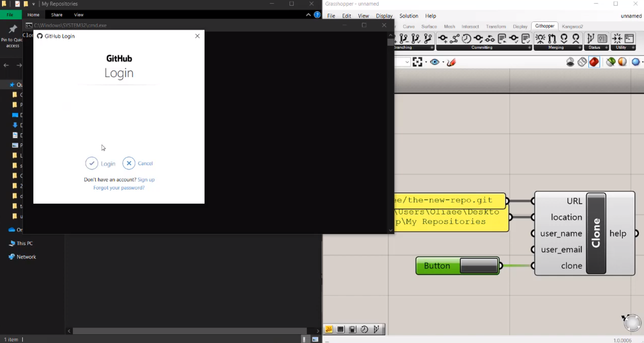Select the document-with-checkmark icon in Committing panel
The image size is (644, 343).
[x=526, y=39]
